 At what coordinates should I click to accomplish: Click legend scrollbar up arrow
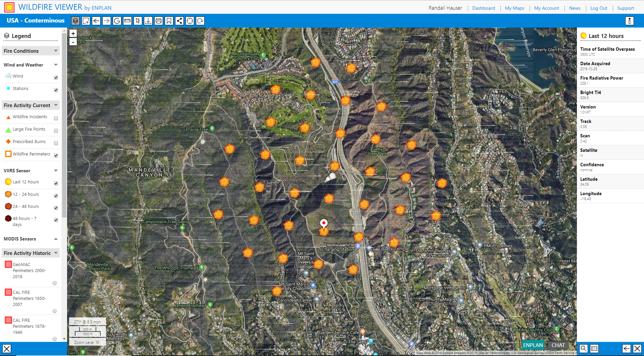(x=64, y=30)
